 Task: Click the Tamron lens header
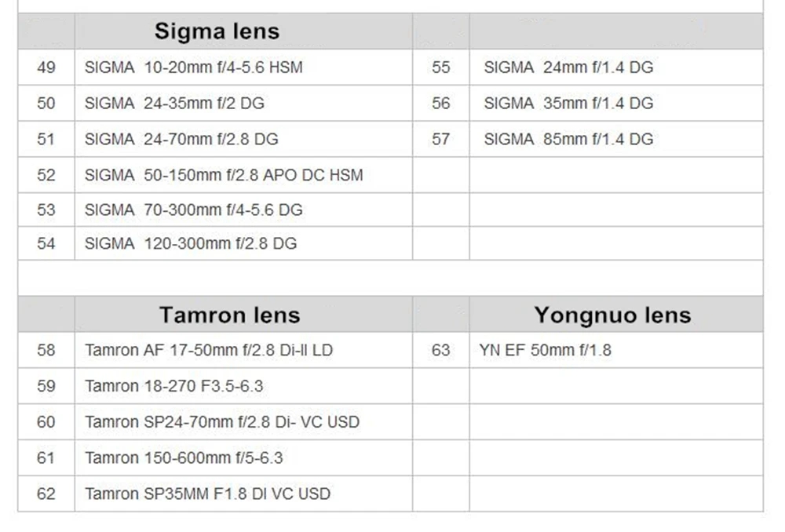(230, 315)
